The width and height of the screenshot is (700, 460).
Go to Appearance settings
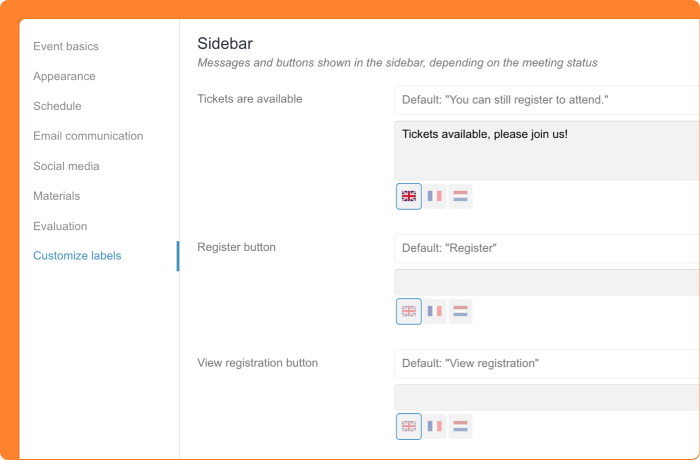coord(64,76)
